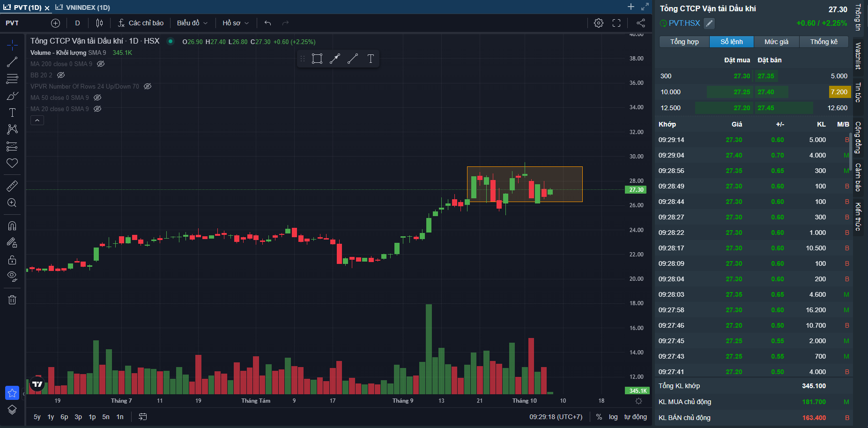The height and width of the screenshot is (428, 868).
Task: Select the plain line tool in floating toolbar
Action: pyautogui.click(x=353, y=59)
